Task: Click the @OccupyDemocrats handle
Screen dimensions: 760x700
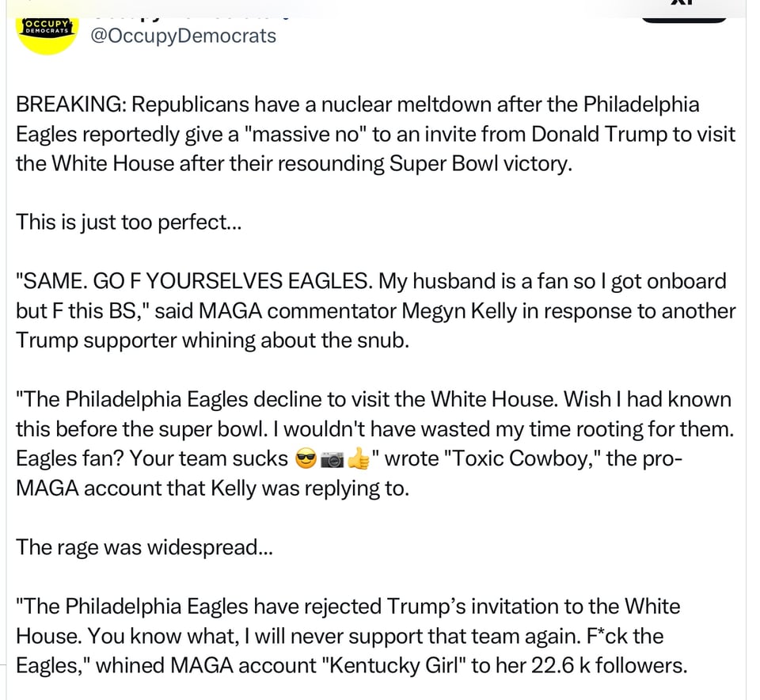Action: 183,36
